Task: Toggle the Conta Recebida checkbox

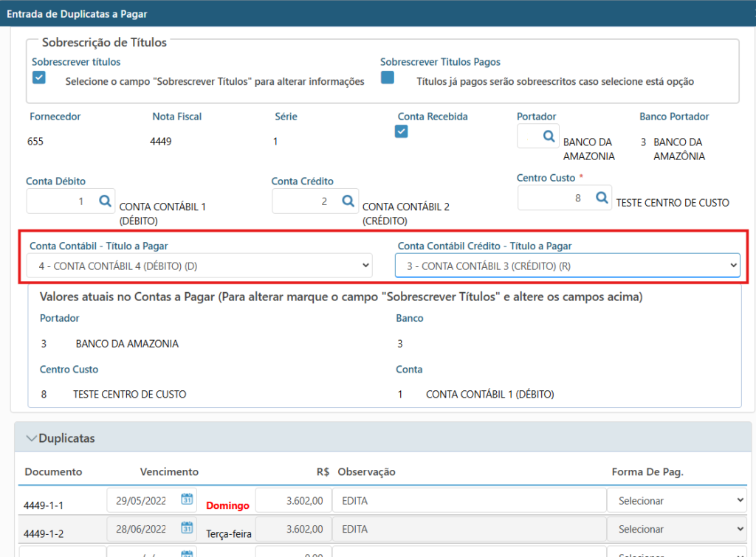Action: coord(402,131)
